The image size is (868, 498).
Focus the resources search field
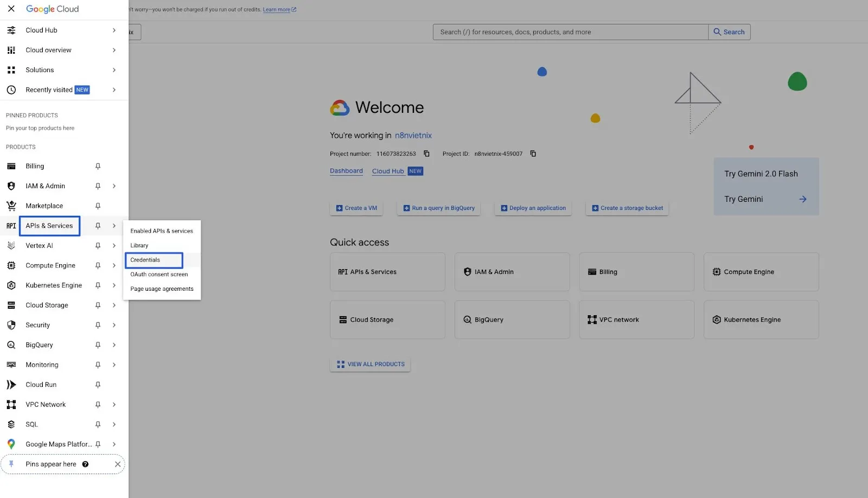[x=570, y=32]
